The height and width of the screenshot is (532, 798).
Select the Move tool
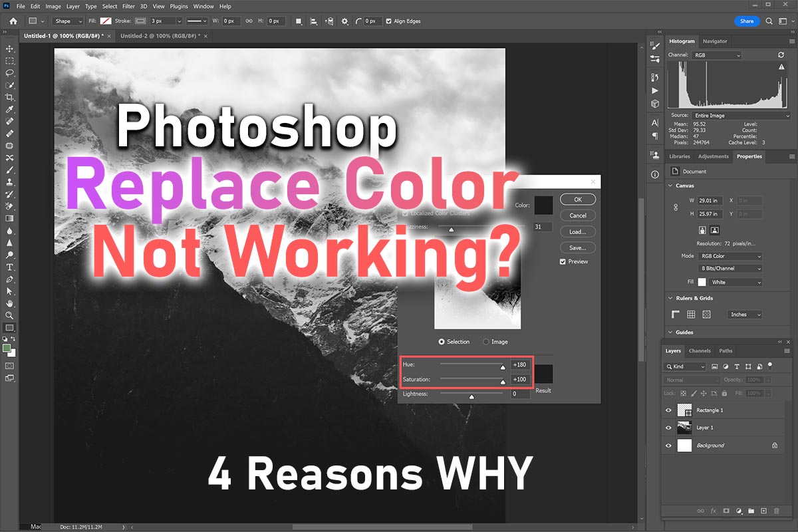tap(9, 48)
